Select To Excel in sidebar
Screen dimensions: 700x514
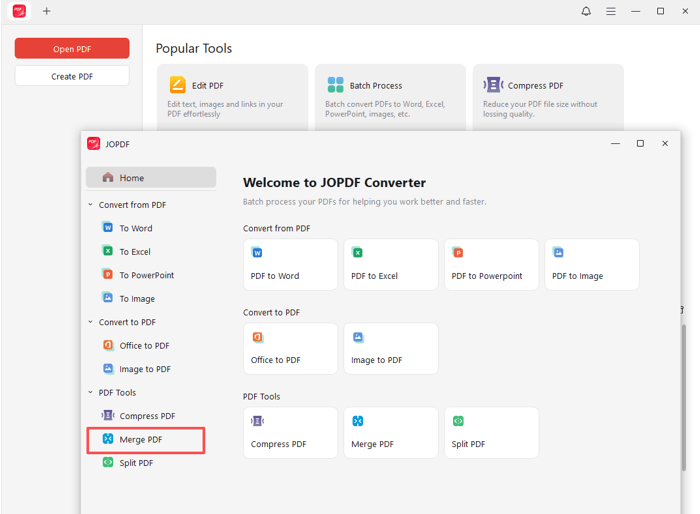135,252
